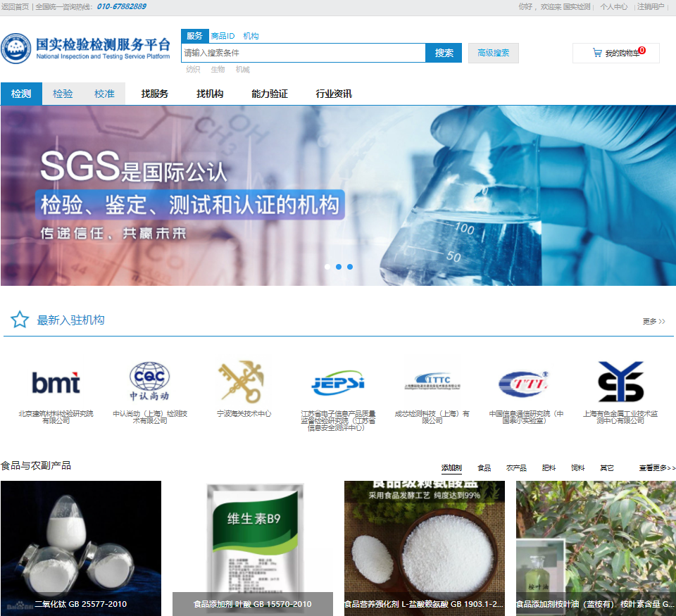676x616 pixels.
Task: Select the 其它 category filter
Action: (606, 467)
